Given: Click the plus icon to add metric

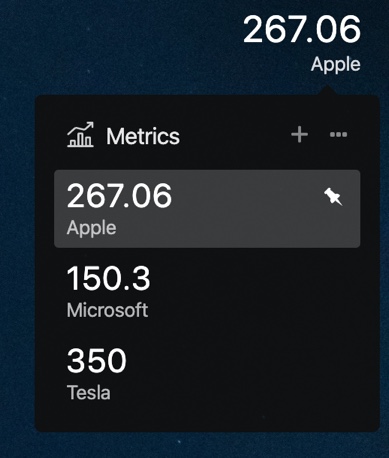Looking at the screenshot, I should pos(299,135).
